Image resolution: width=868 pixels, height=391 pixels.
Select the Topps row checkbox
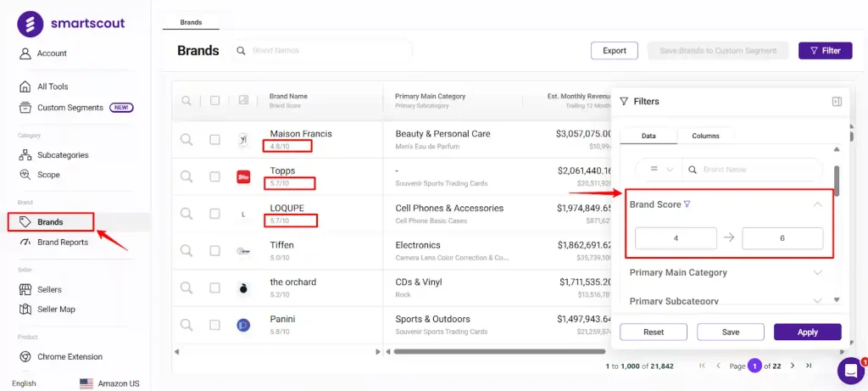[214, 176]
